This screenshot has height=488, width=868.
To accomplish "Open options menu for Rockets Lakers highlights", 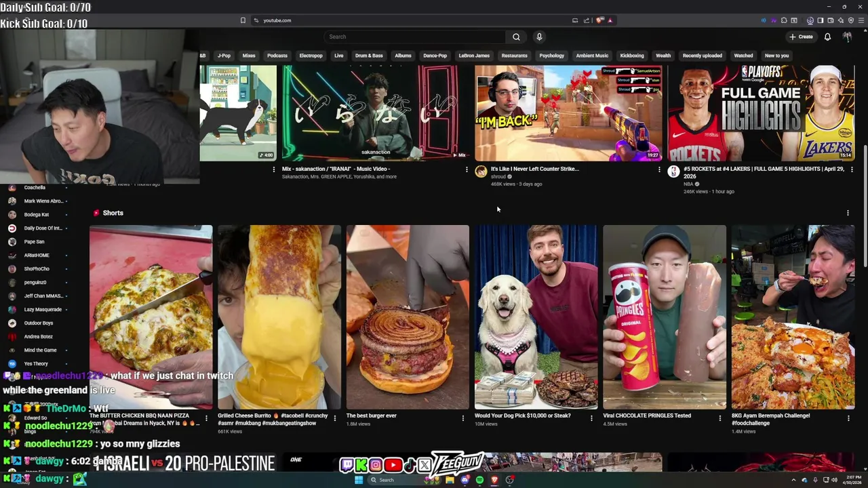I will (852, 169).
